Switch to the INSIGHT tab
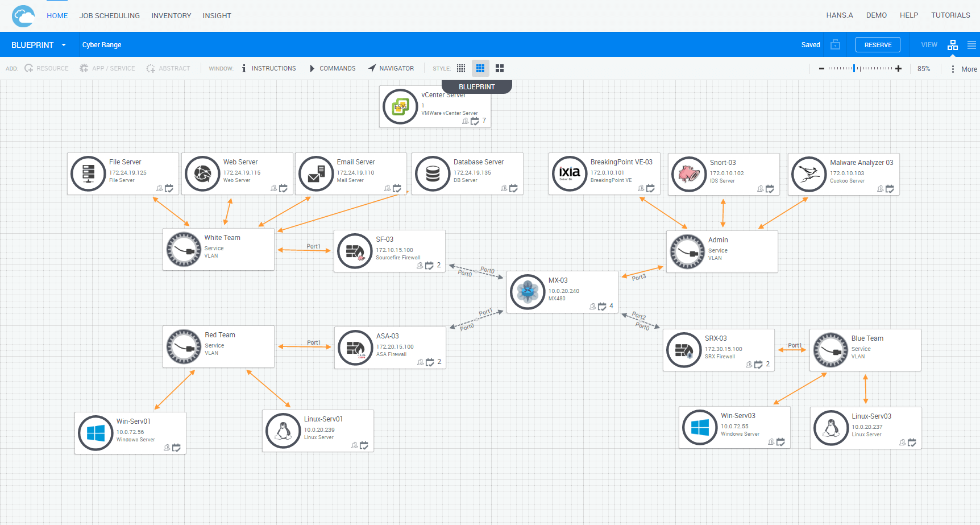 (217, 16)
